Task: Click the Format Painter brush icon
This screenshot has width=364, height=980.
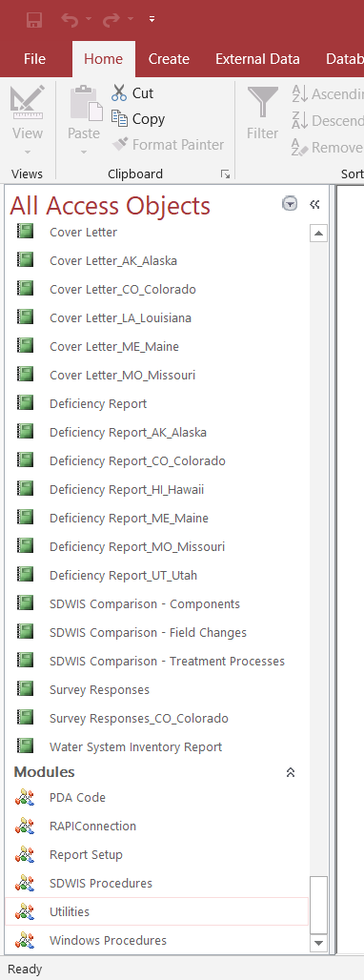Action: coord(120,144)
